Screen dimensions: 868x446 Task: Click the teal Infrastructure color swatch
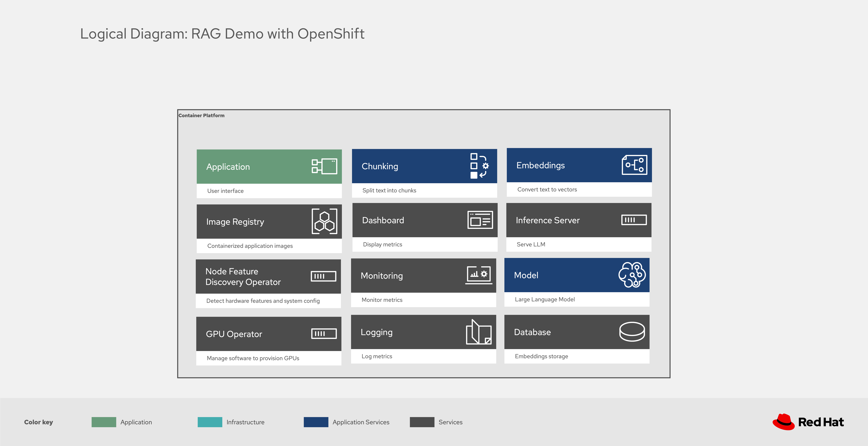pyautogui.click(x=210, y=422)
